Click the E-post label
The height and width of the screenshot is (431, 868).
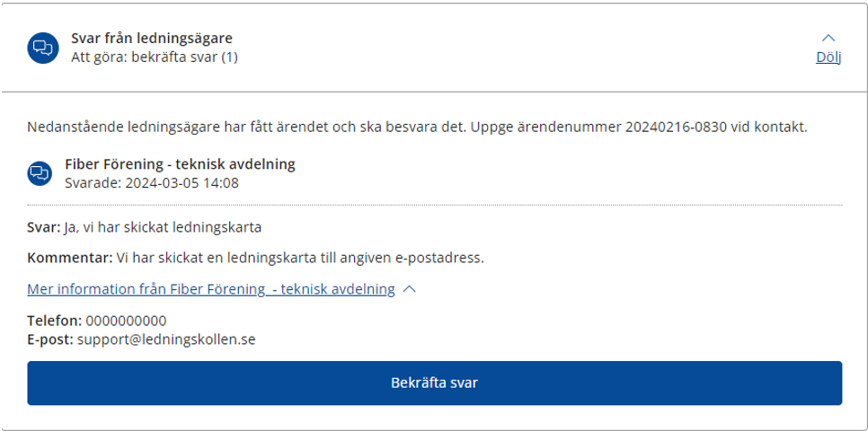(50, 339)
